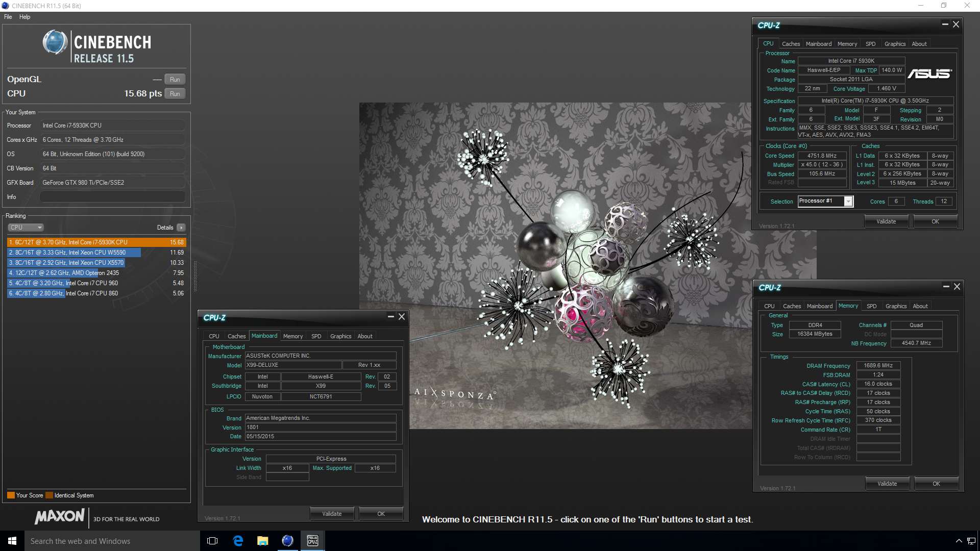Viewport: 980px width, 551px height.
Task: Select the i7-5930K top ranking entry
Action: tap(96, 242)
